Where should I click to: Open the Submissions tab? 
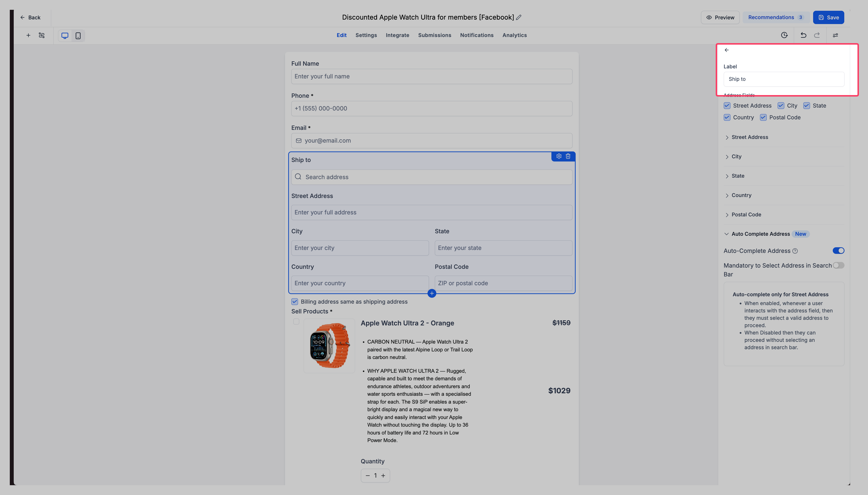[x=435, y=35]
